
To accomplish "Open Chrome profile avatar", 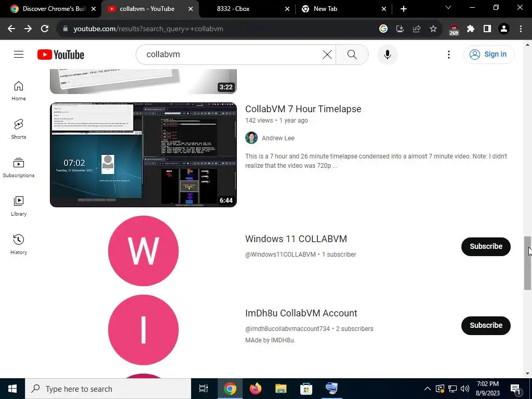I will [x=504, y=29].
